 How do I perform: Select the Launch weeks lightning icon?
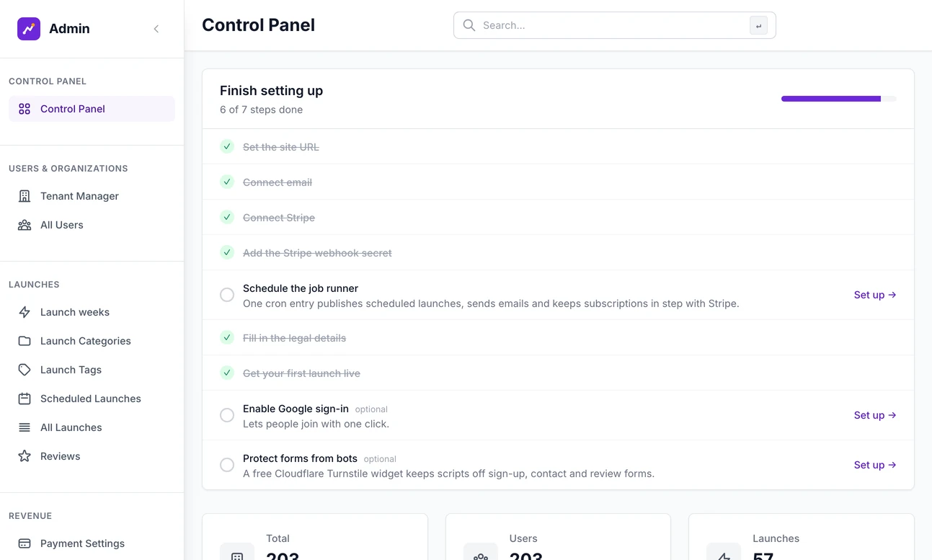coord(25,312)
